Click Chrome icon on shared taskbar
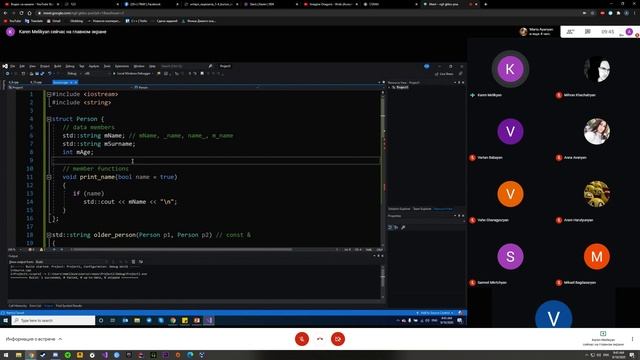640x360 pixels. [173, 320]
